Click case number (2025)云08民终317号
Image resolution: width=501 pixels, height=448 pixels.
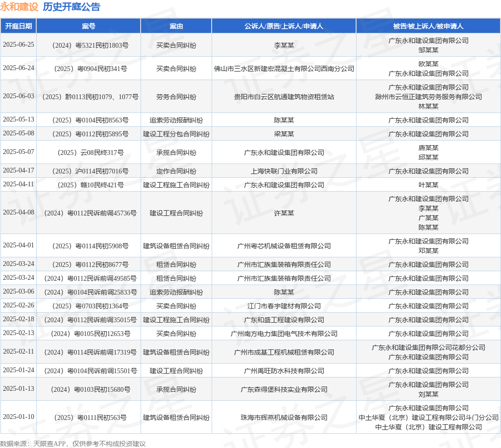click(x=91, y=153)
